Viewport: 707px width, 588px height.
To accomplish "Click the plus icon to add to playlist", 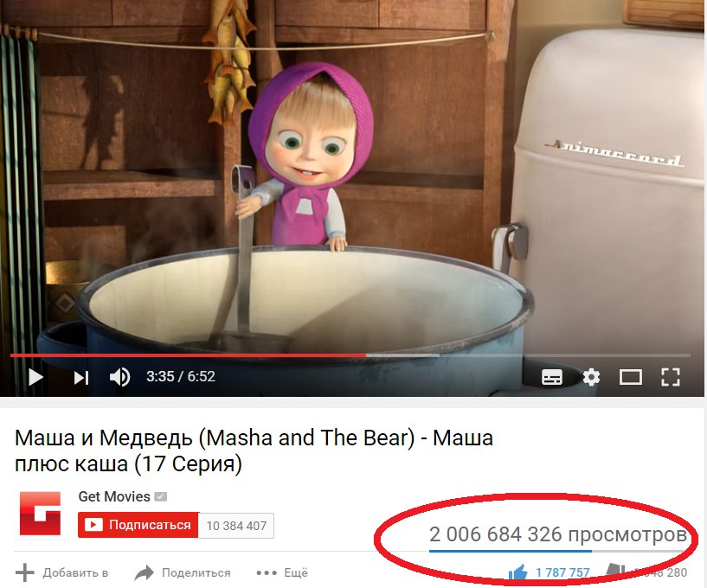I will pos(25,572).
